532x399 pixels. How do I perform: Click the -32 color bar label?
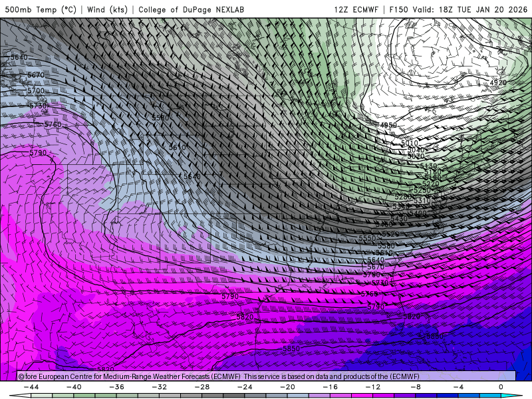click(160, 387)
